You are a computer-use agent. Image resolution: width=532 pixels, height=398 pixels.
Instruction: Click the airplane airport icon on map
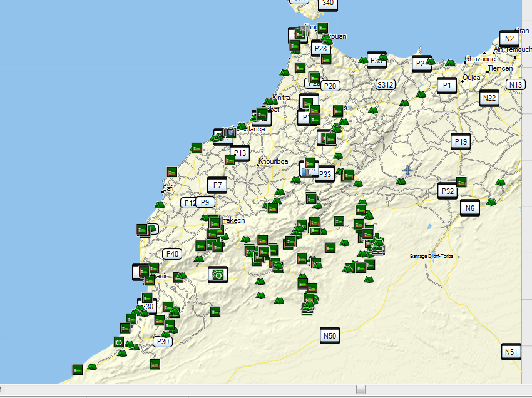408,170
